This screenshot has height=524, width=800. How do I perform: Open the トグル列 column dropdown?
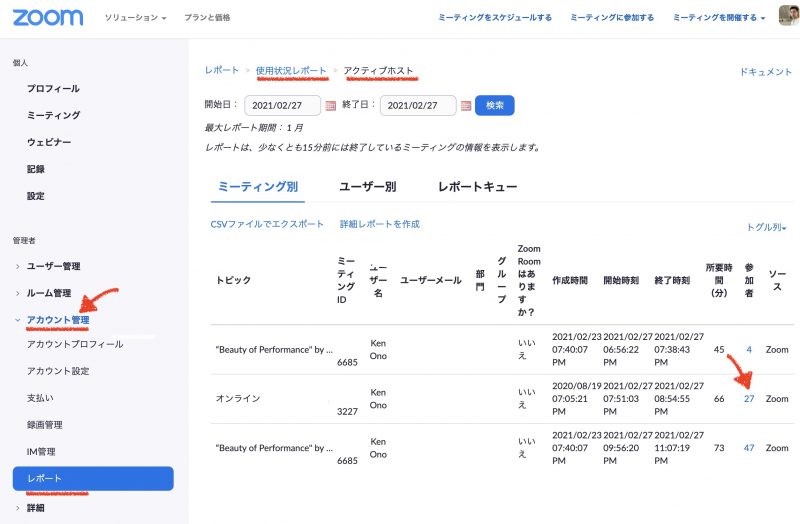(x=766, y=228)
